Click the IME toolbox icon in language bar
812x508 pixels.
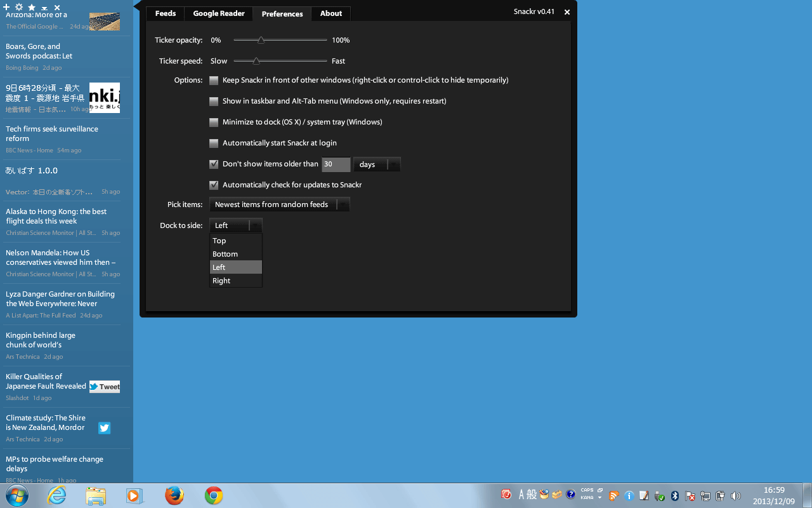557,494
